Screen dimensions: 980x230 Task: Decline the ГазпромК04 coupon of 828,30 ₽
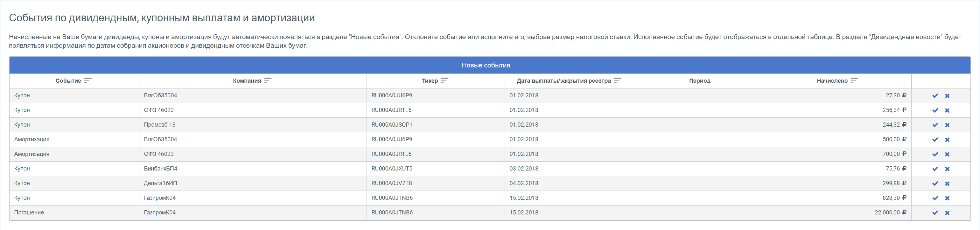pos(947,199)
